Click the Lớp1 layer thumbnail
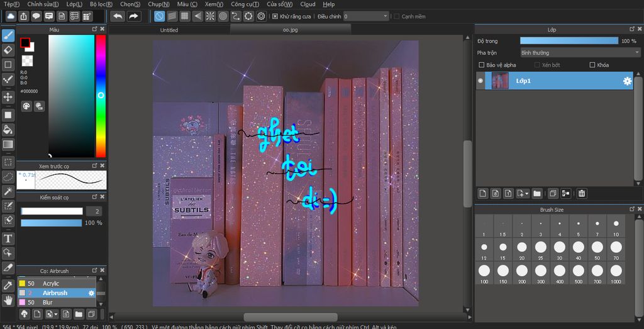The height and width of the screenshot is (329, 644). pos(500,81)
